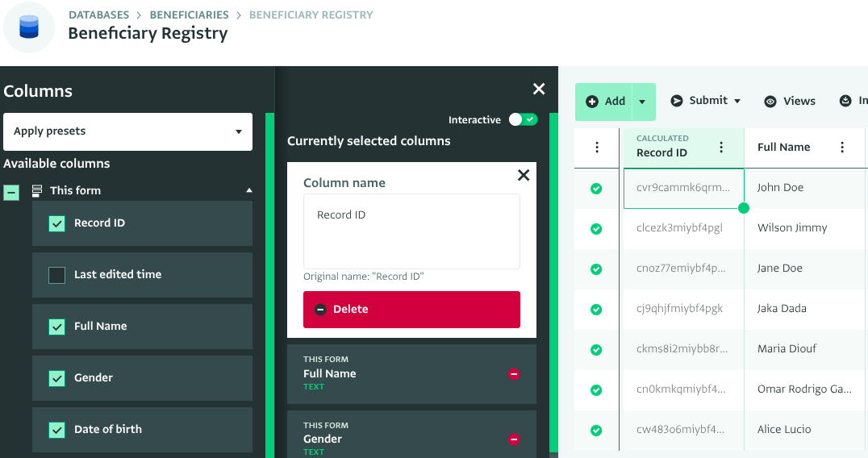Close the Record ID column name card
Screen dimensions: 868x458
524,175
